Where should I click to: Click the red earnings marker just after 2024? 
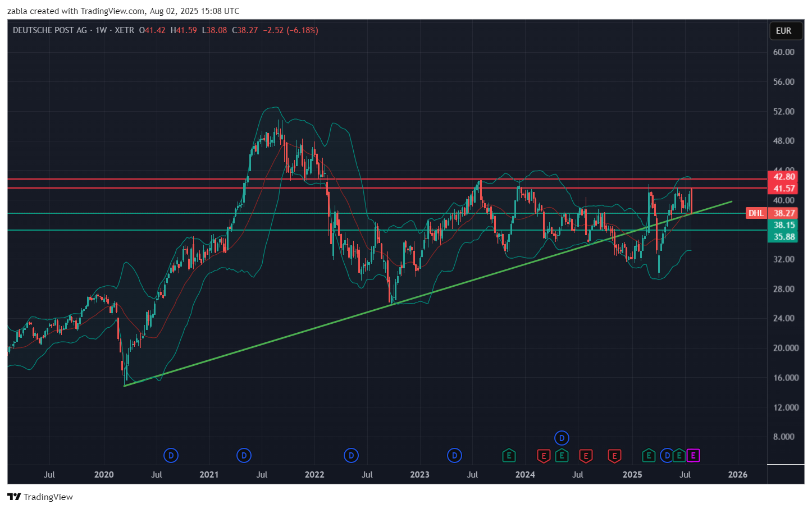pyautogui.click(x=544, y=456)
